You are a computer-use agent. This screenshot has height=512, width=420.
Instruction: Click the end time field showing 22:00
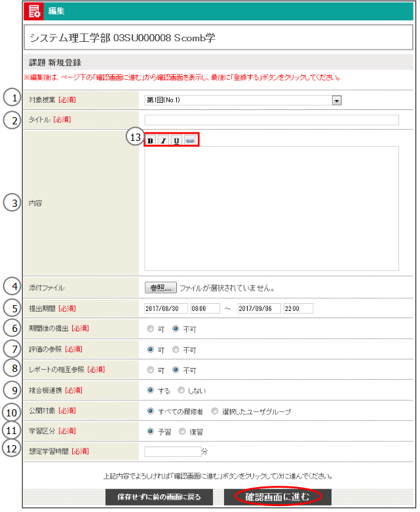(x=298, y=308)
